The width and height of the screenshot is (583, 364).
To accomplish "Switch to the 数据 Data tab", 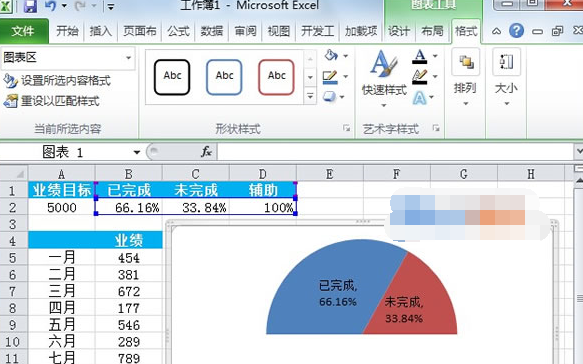I will [x=212, y=31].
